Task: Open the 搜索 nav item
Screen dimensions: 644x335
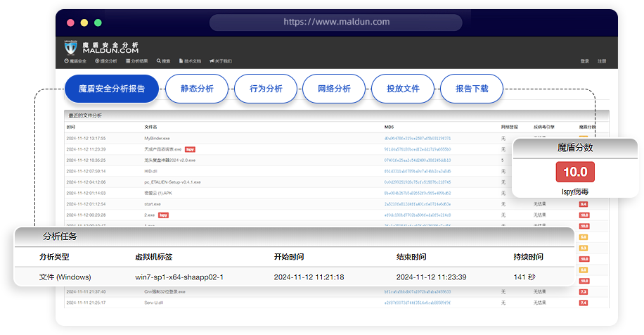Action: (x=164, y=61)
